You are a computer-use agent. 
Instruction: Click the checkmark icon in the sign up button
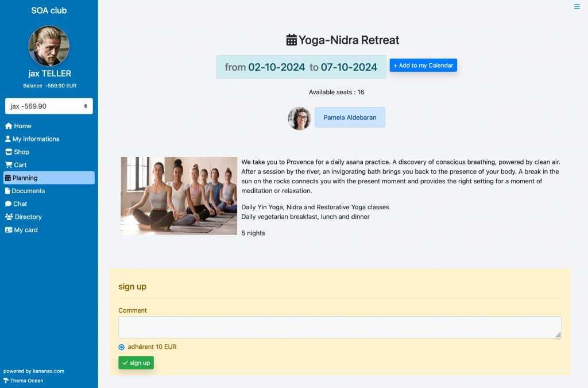(125, 363)
